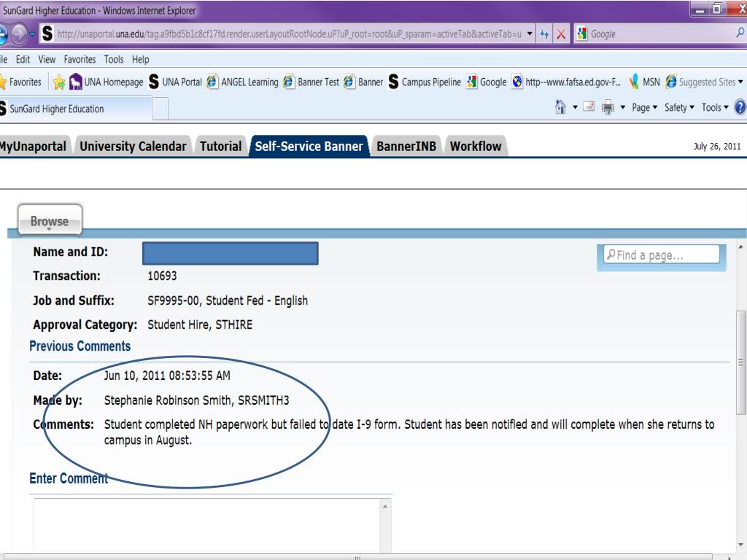Viewport: 747px width, 560px height.
Task: Expand the address bar URL history dropdown
Action: click(x=530, y=34)
